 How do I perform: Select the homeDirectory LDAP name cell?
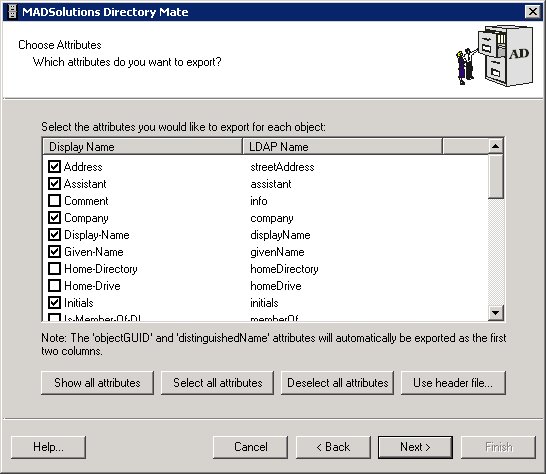click(284, 269)
